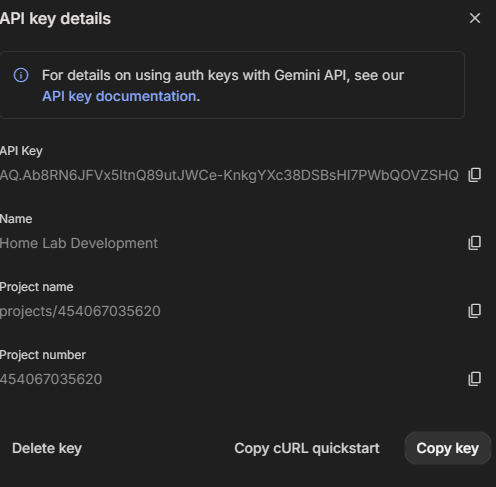Copy the API key using its clipboard icon

475,175
